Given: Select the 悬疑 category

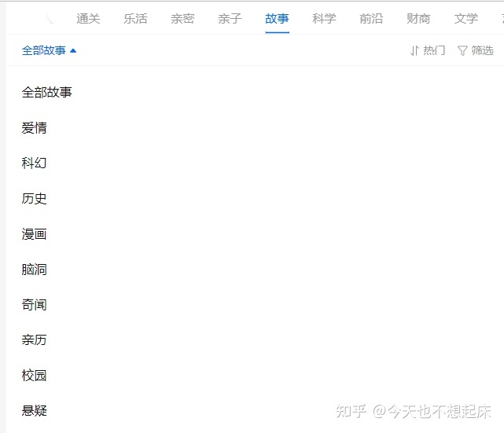Looking at the screenshot, I should coord(34,410).
